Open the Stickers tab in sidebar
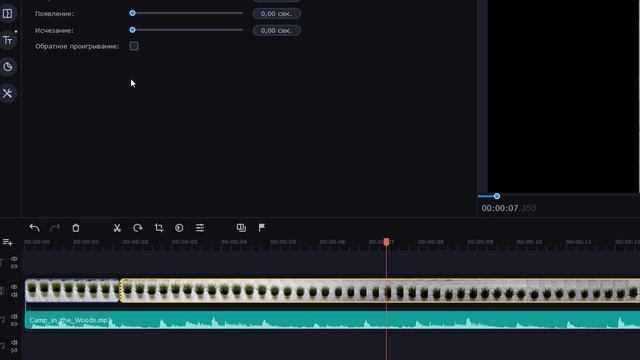This screenshot has height=360, width=640. pos(8,67)
